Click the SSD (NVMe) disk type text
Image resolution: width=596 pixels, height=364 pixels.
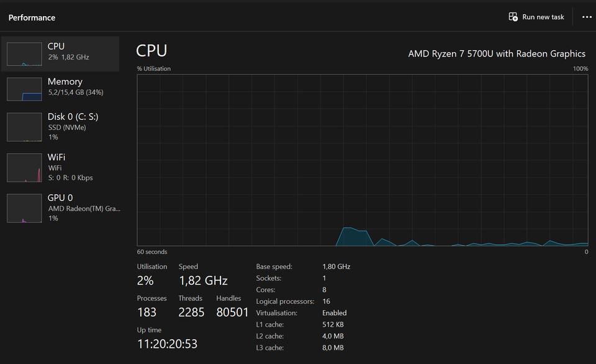point(67,128)
